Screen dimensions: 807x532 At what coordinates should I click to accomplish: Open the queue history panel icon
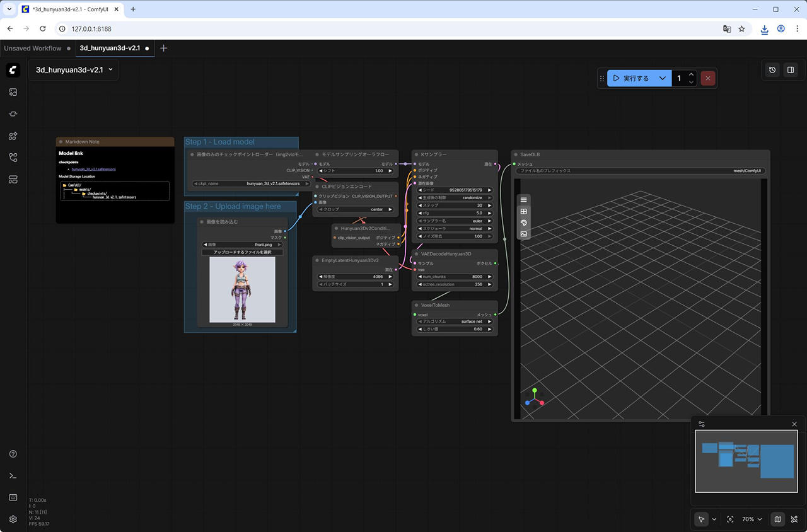[x=772, y=70]
